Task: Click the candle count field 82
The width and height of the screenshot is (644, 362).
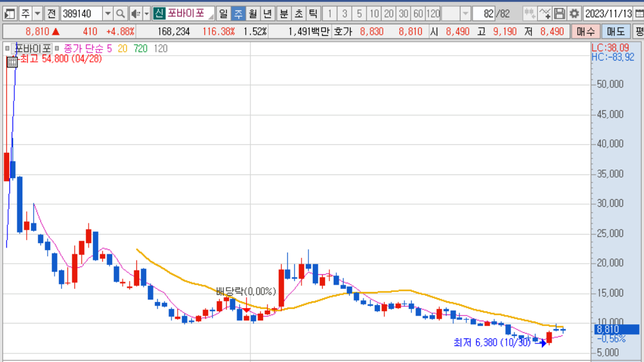Action: (x=484, y=14)
